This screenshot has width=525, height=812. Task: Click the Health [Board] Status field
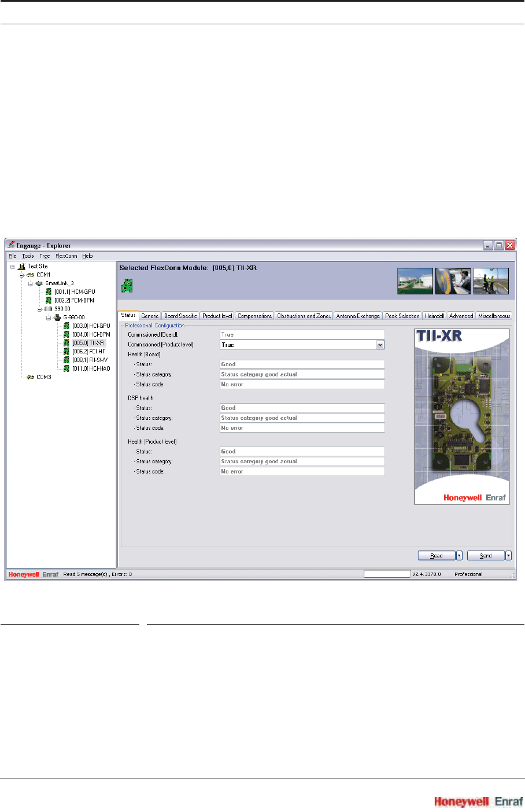point(302,364)
